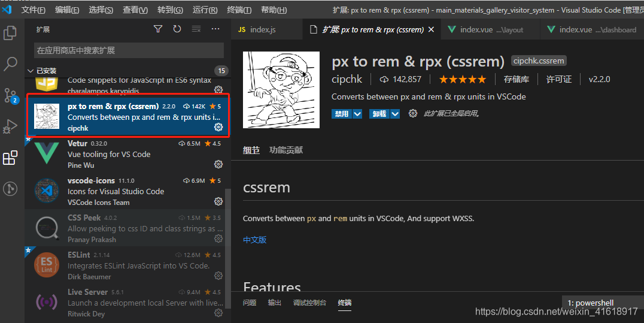Open gear settings for Vetur extension
The width and height of the screenshot is (644, 323).
[x=218, y=164]
